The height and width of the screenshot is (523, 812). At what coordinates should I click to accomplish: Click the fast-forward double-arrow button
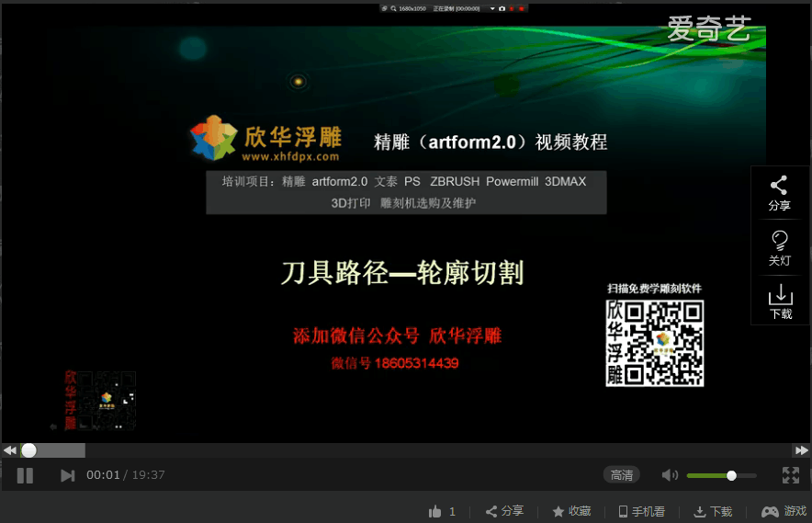pyautogui.click(x=802, y=450)
